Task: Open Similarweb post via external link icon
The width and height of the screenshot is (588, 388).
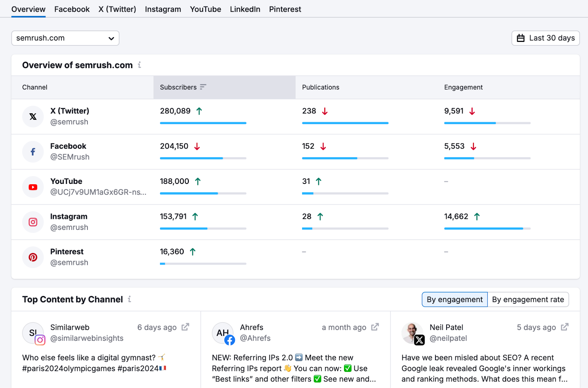Action: tap(186, 327)
